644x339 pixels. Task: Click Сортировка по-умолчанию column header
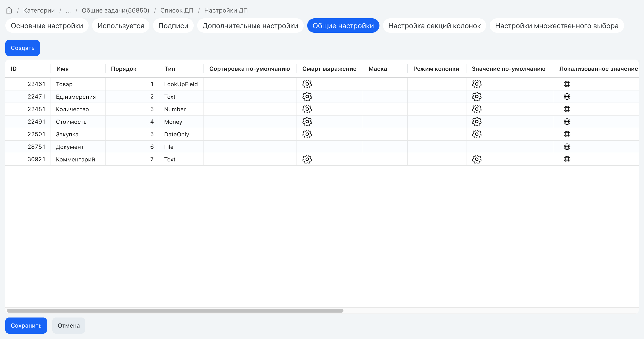click(x=250, y=69)
